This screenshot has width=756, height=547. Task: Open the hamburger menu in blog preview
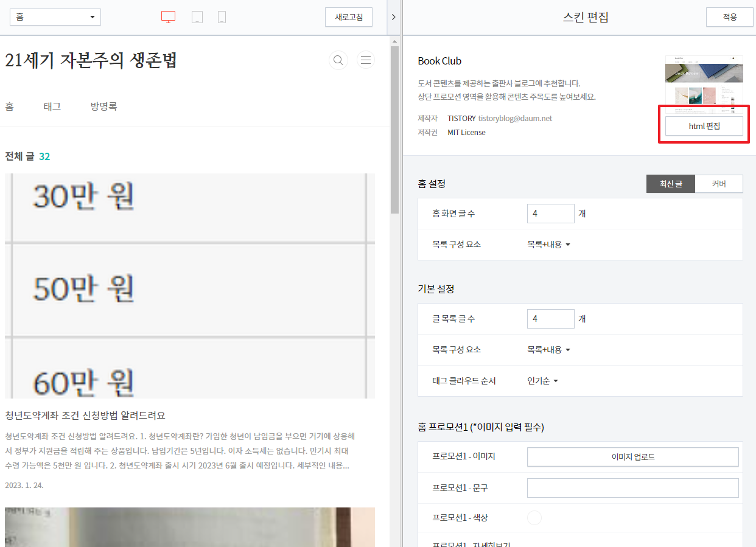pyautogui.click(x=366, y=60)
